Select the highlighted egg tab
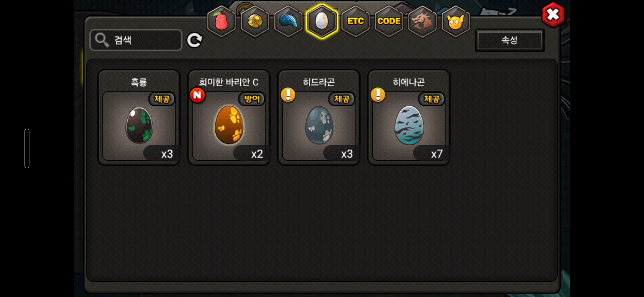644x297 pixels. coord(322,21)
